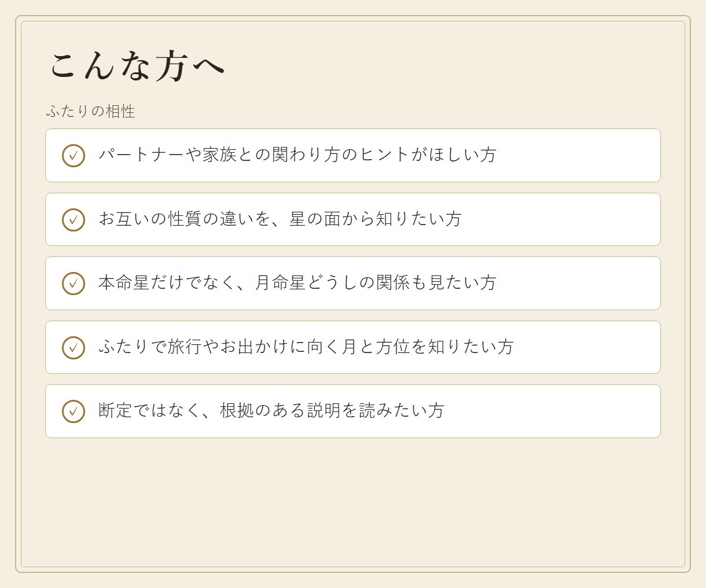Click the check icon beside 本命星だけでなく item
This screenshot has width=706, height=588.
(73, 284)
